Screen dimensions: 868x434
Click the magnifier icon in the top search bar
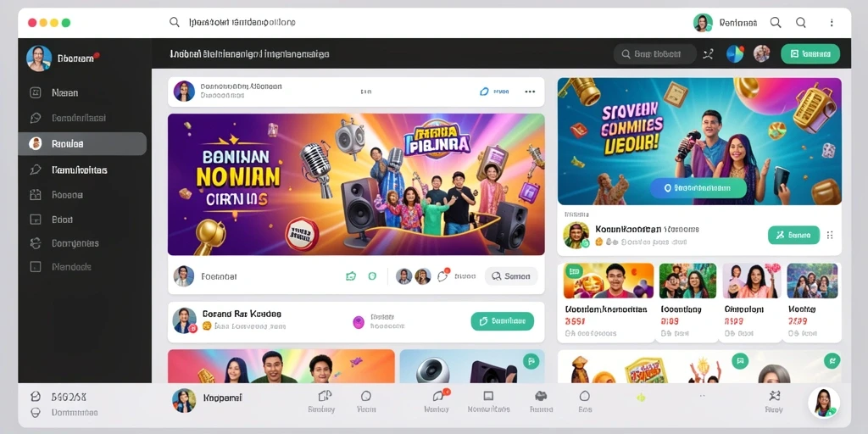point(175,22)
